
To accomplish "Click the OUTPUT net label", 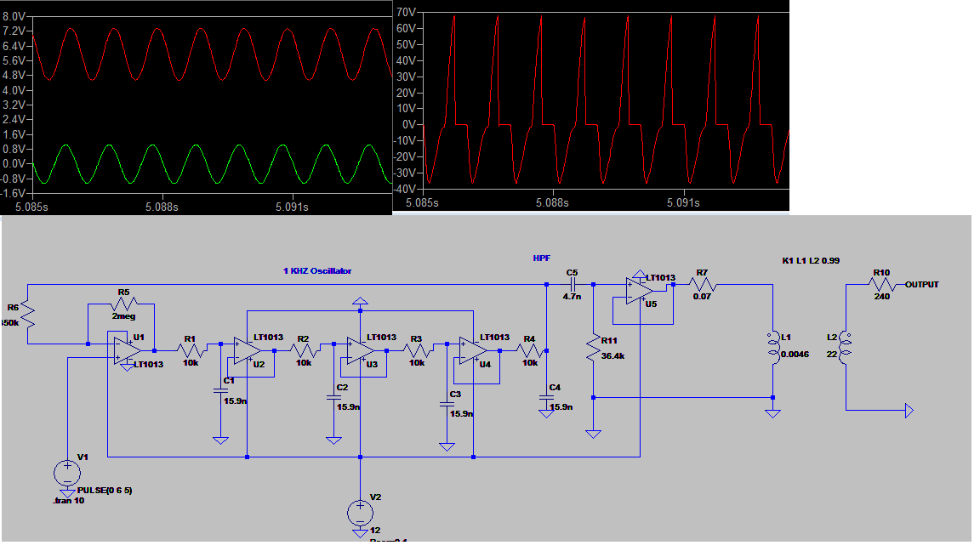I will [x=922, y=285].
